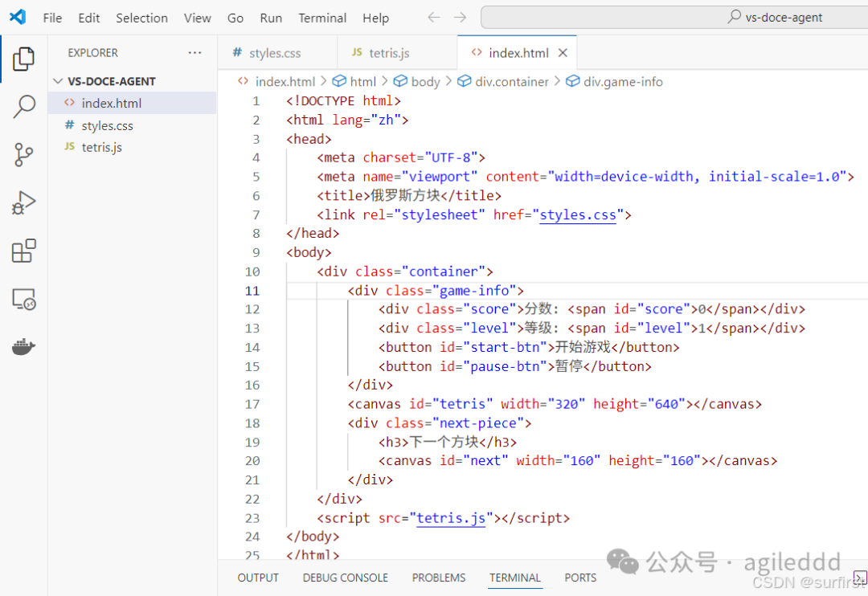Switch to the TERMINAL panel tab

(515, 578)
